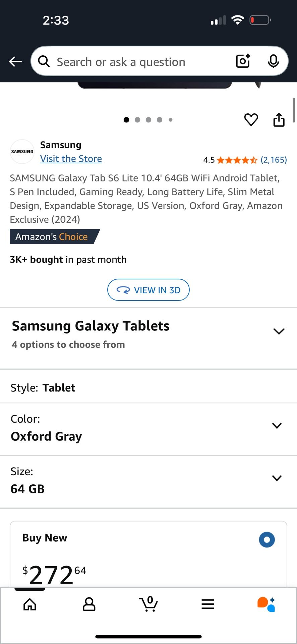Viewport: 297px width, 644px height.
Task: Tap the microphone voice search icon
Action: click(x=273, y=61)
